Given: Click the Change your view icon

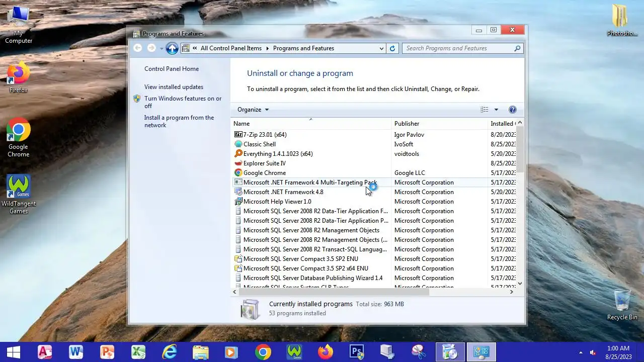Looking at the screenshot, I should (x=485, y=110).
